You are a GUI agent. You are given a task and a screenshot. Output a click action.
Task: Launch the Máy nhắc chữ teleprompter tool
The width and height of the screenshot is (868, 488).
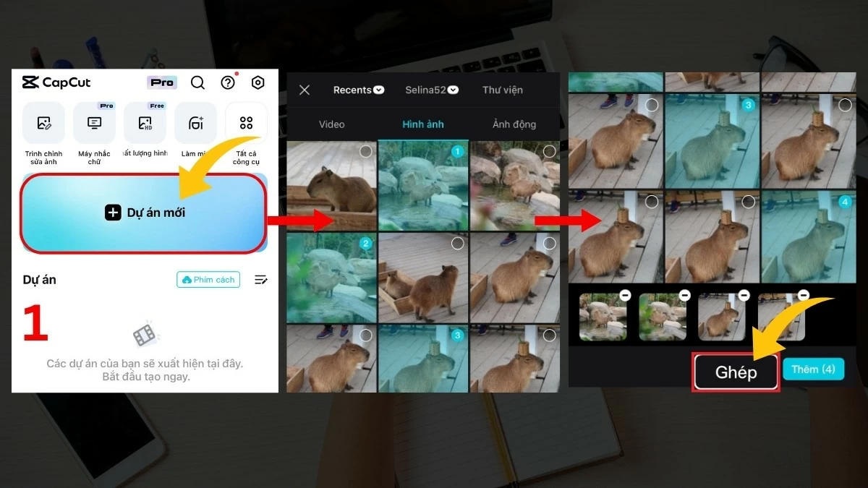click(94, 124)
